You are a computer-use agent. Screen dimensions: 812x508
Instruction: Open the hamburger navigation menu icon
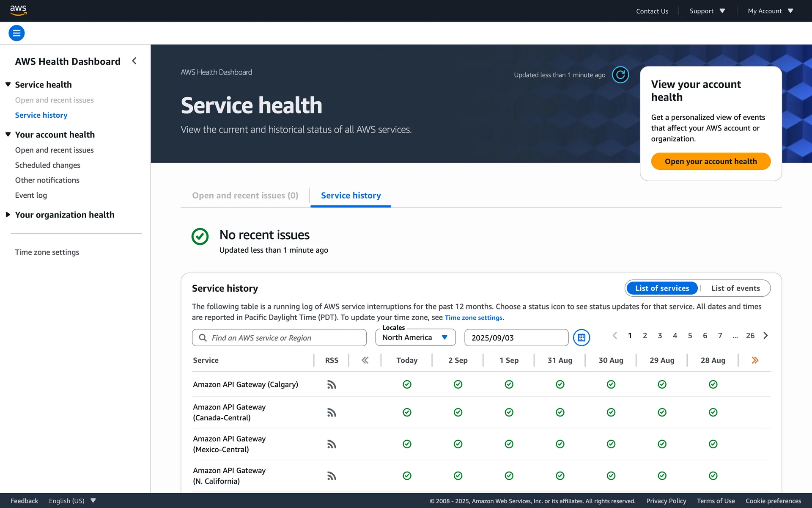(x=16, y=33)
